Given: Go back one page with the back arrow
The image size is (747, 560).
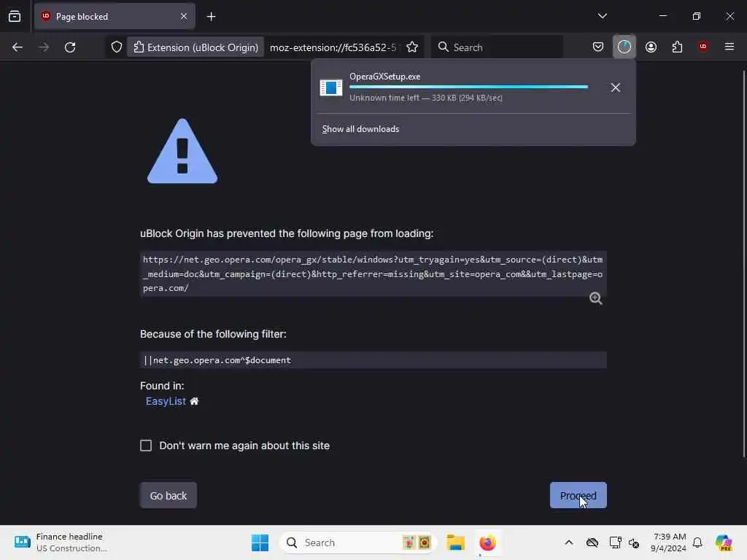Looking at the screenshot, I should pyautogui.click(x=18, y=47).
